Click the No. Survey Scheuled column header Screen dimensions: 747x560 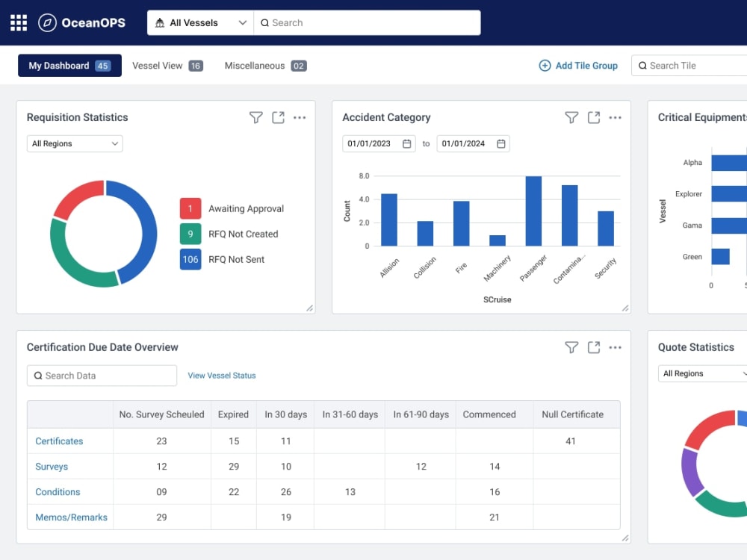pos(161,414)
